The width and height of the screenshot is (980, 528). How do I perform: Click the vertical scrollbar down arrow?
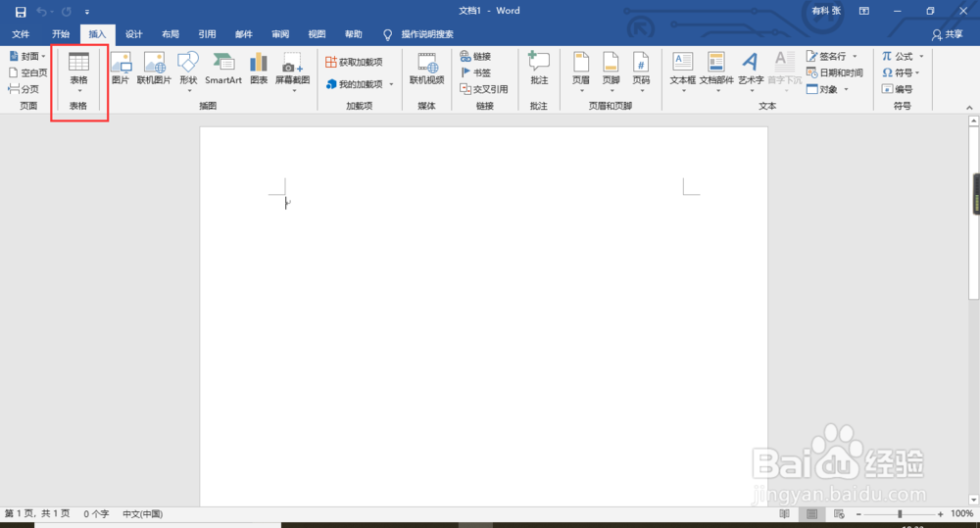[973, 500]
